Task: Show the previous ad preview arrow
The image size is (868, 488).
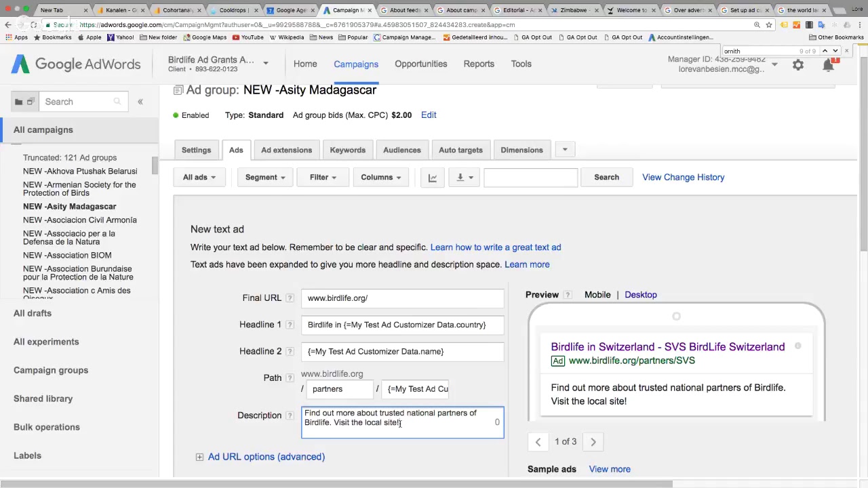Action: coord(538,442)
